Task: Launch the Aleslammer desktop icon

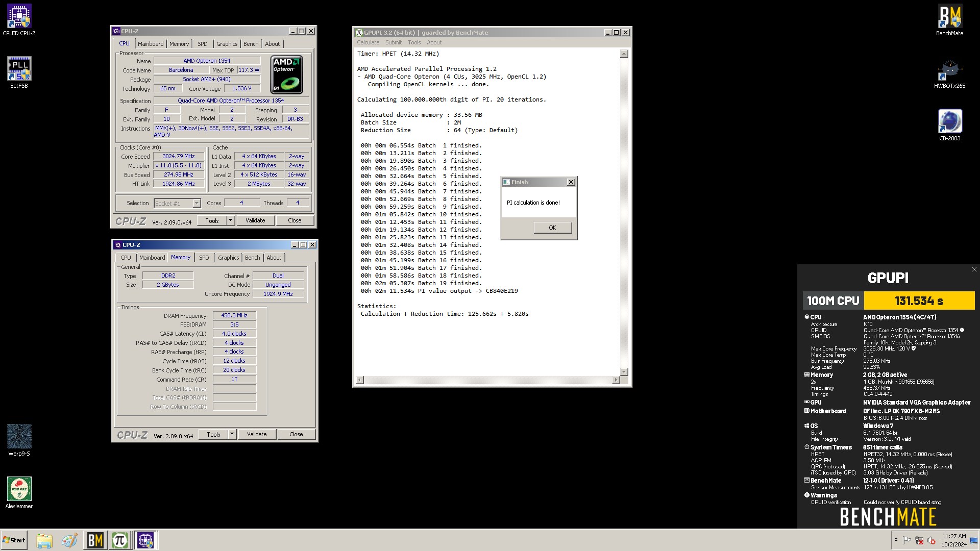Action: (x=19, y=493)
